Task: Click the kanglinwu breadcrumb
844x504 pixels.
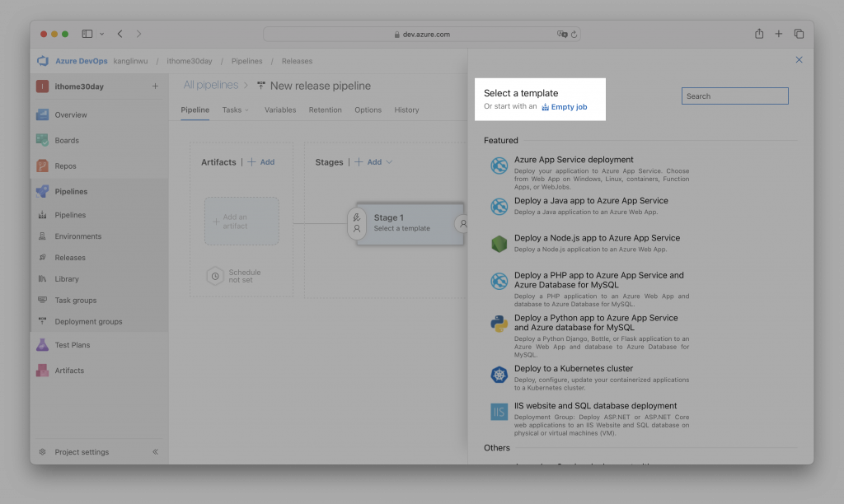Action: click(130, 61)
